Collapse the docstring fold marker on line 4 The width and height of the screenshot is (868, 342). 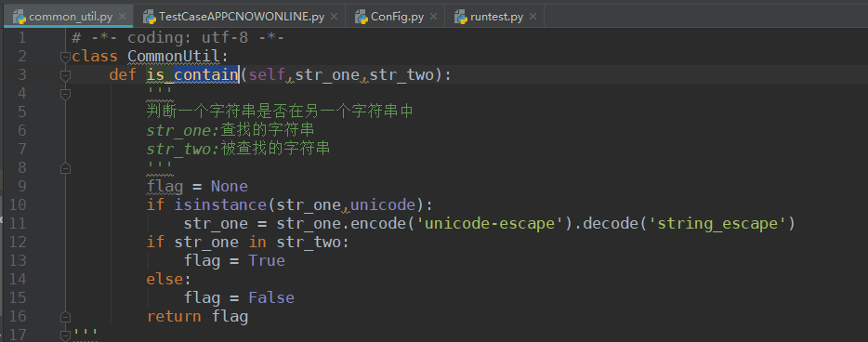pos(65,94)
